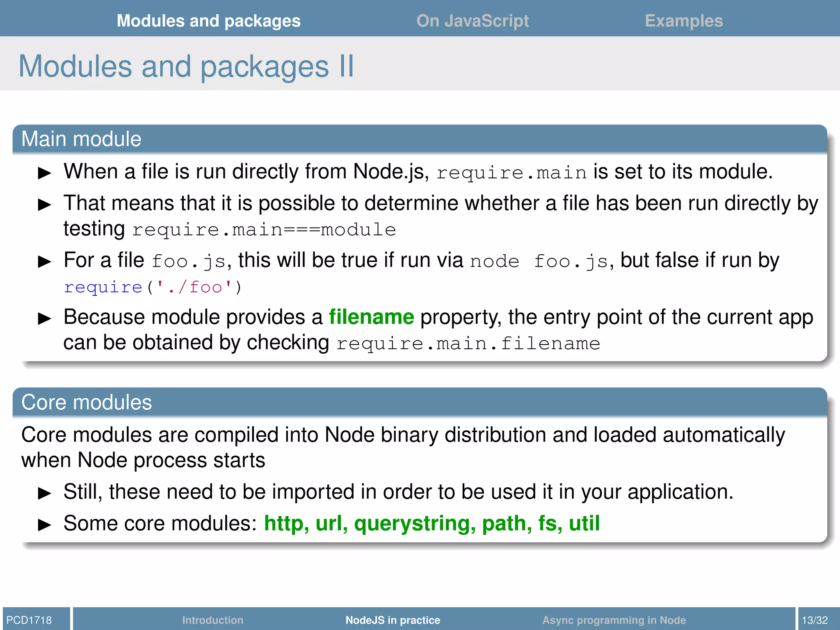Click the PCD1718 footer label
The width and height of the screenshot is (840, 630).
tap(29, 620)
